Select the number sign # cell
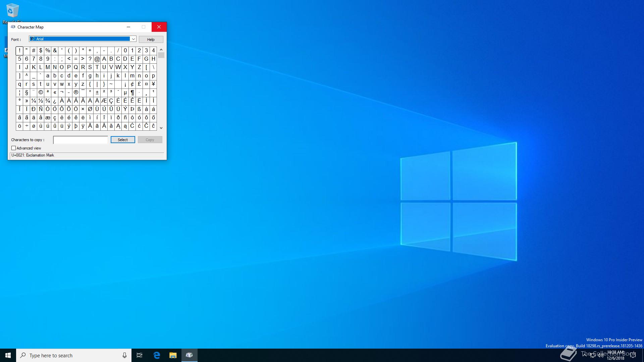The image size is (644, 362). [34, 51]
